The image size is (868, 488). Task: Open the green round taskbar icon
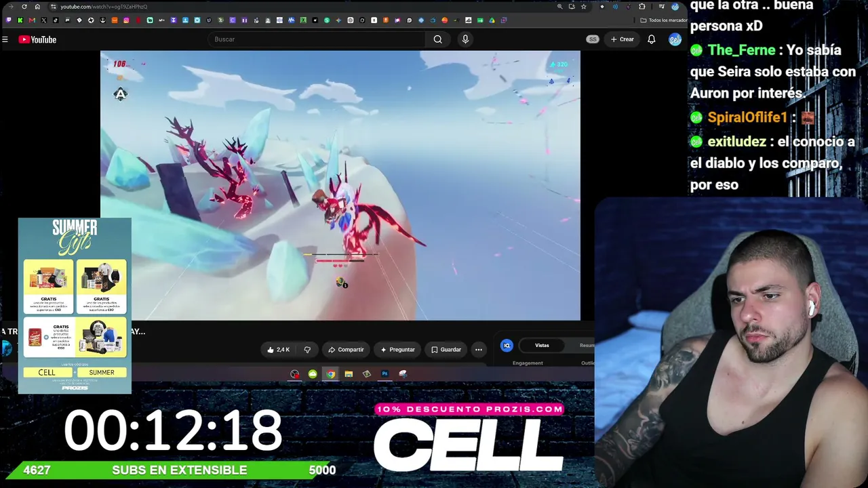click(313, 374)
